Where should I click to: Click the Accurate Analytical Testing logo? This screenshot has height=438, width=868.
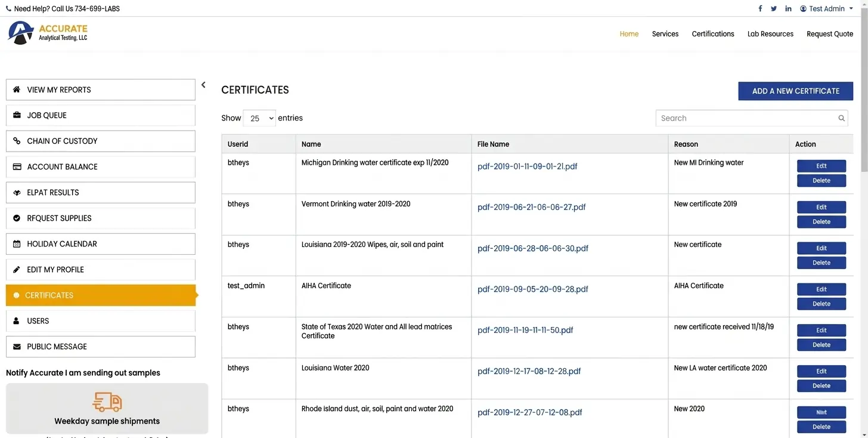click(48, 33)
